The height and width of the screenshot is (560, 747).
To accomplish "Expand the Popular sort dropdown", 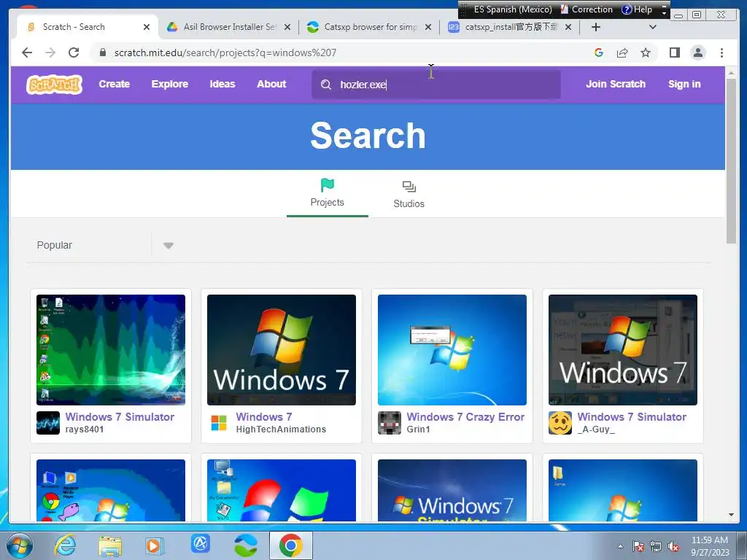I will click(x=169, y=245).
